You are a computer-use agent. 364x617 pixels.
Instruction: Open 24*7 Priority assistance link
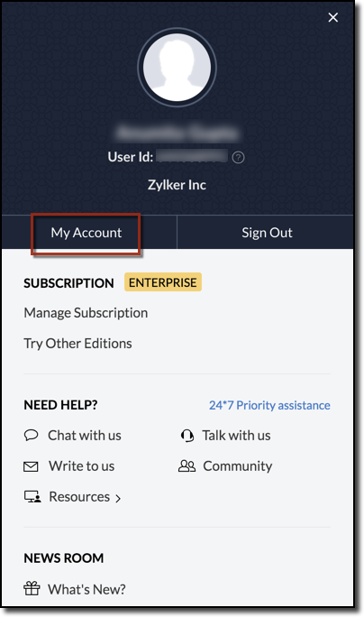pos(269,405)
